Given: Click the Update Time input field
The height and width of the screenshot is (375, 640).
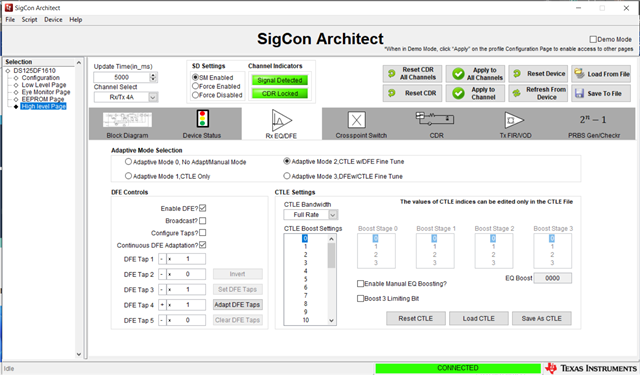Looking at the screenshot, I should coord(122,77).
